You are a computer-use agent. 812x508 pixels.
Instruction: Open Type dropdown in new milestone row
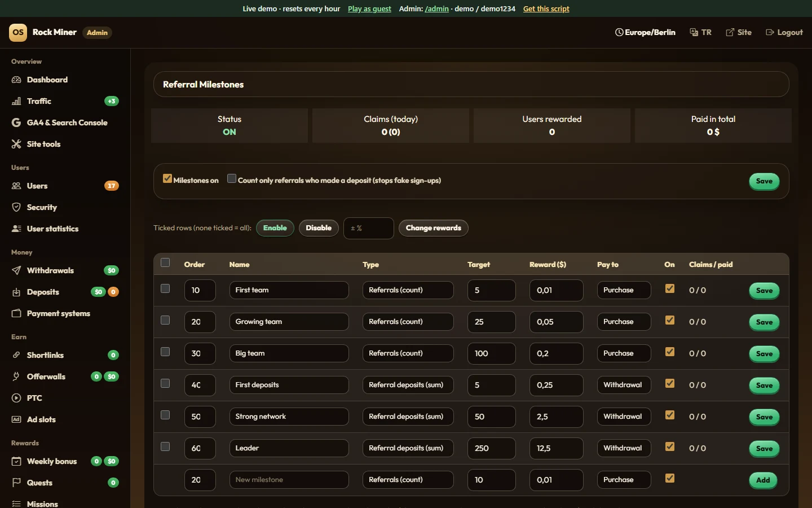point(408,480)
